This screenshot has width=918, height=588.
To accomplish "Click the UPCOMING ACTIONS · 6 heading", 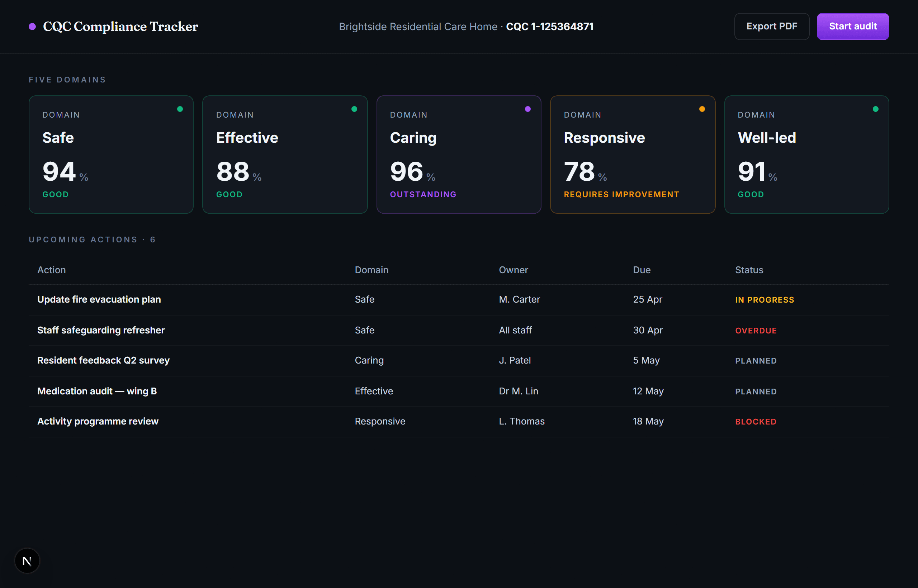I will pos(92,240).
